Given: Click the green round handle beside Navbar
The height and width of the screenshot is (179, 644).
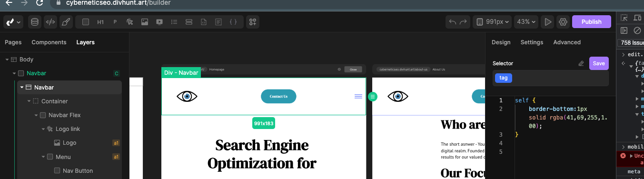Looking at the screenshot, I should tap(373, 96).
